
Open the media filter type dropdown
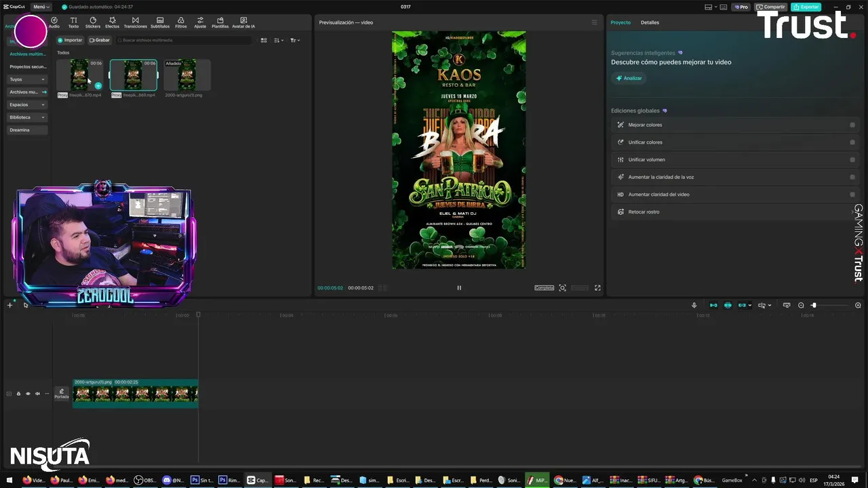294,40
